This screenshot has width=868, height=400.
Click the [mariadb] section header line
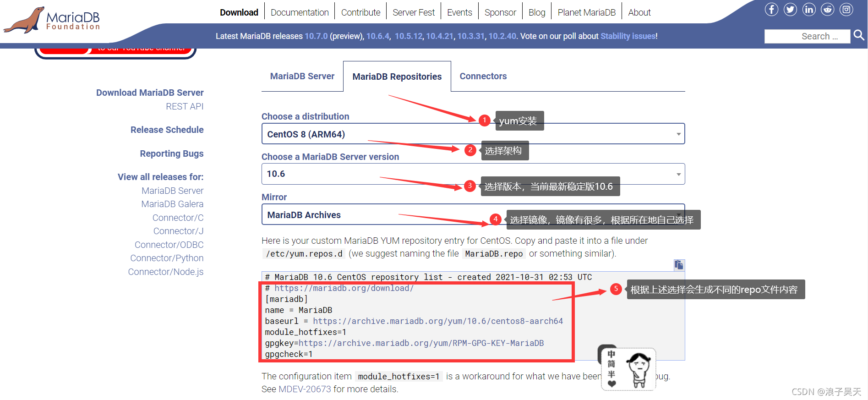pyautogui.click(x=286, y=299)
